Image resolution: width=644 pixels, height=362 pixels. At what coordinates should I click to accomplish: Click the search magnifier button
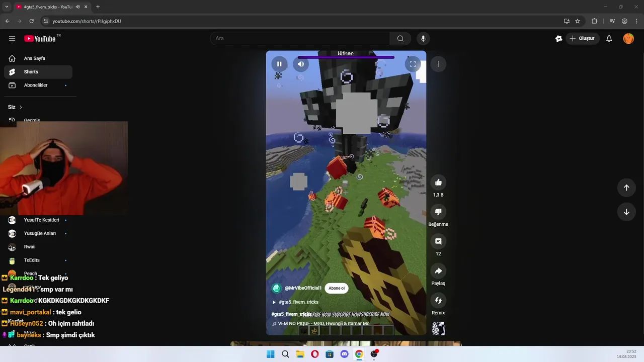(400, 38)
